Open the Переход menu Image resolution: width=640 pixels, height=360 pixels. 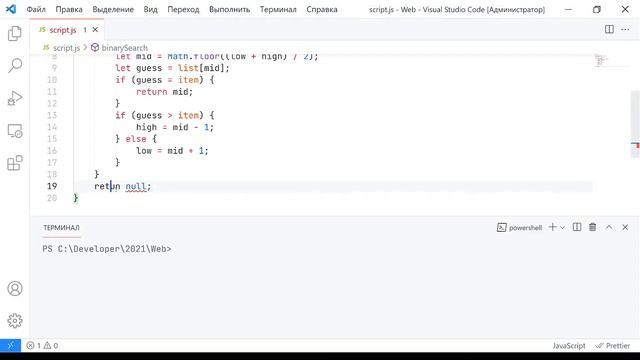(x=183, y=9)
